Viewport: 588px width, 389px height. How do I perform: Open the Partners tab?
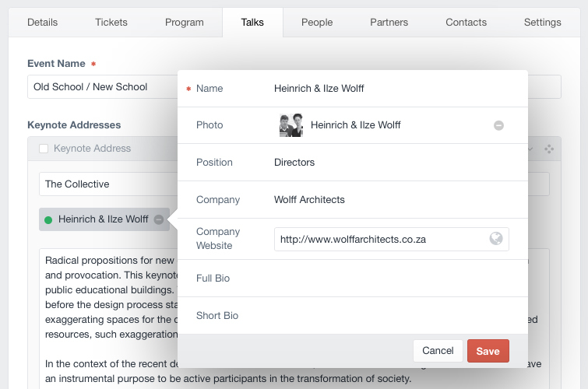tap(389, 23)
